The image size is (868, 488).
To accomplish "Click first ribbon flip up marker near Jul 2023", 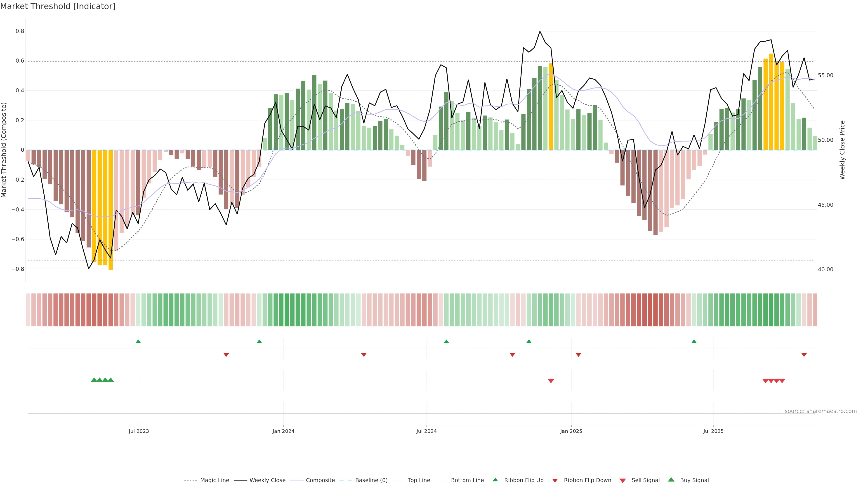I will (138, 342).
